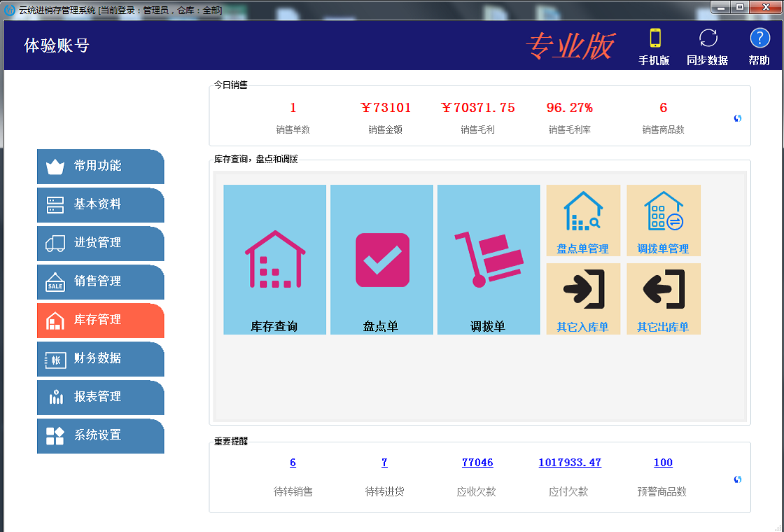Open the 应收欠款 link 77046
The height and width of the screenshot is (532, 784).
(477, 463)
